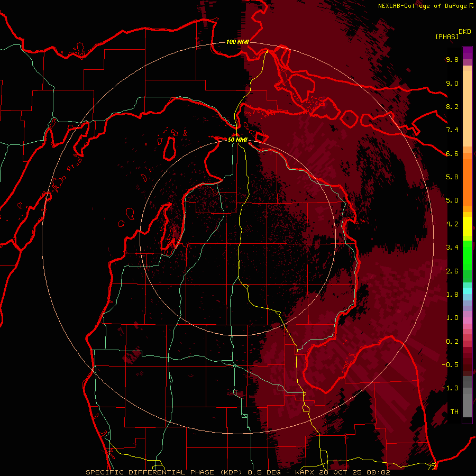Click the 5.0 value on the color scale
The image size is (476, 476).
pos(452,200)
